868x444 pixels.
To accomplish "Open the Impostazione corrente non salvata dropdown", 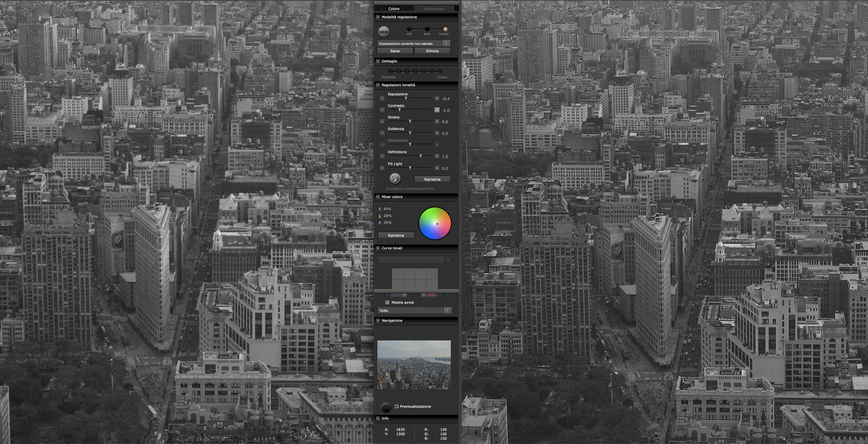I will tap(414, 43).
